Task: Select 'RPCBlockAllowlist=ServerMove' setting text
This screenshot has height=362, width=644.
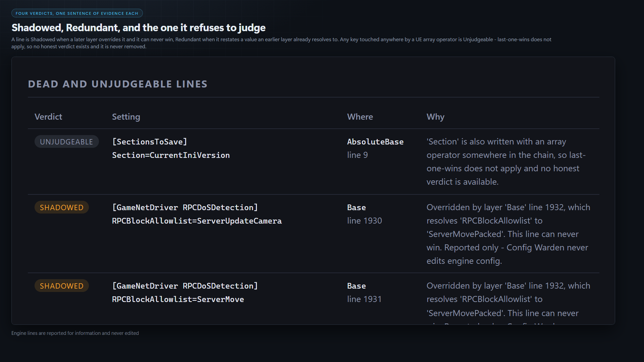Action: pyautogui.click(x=178, y=299)
